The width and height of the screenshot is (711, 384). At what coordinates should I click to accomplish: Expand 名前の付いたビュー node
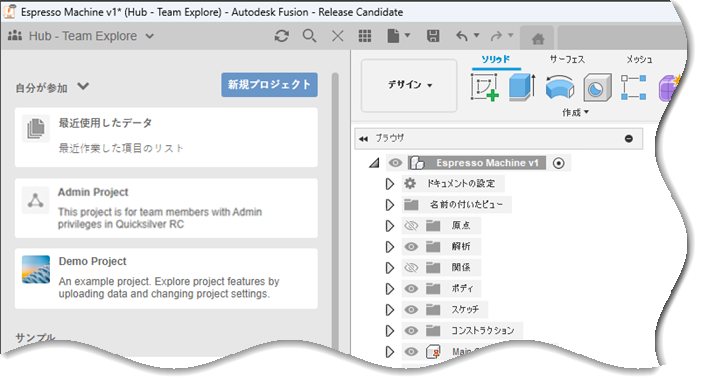pos(390,204)
